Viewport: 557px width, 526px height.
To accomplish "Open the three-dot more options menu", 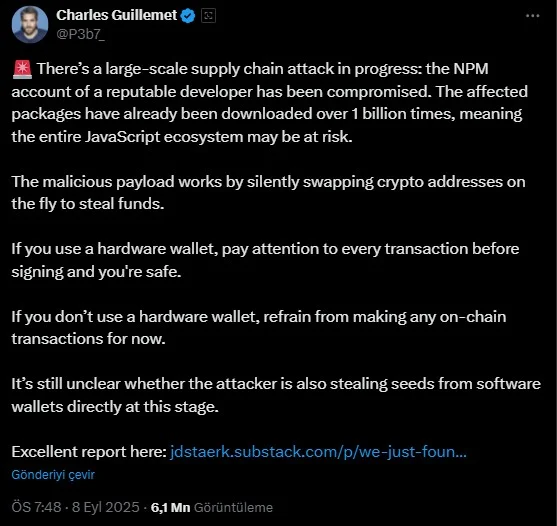I will [532, 16].
